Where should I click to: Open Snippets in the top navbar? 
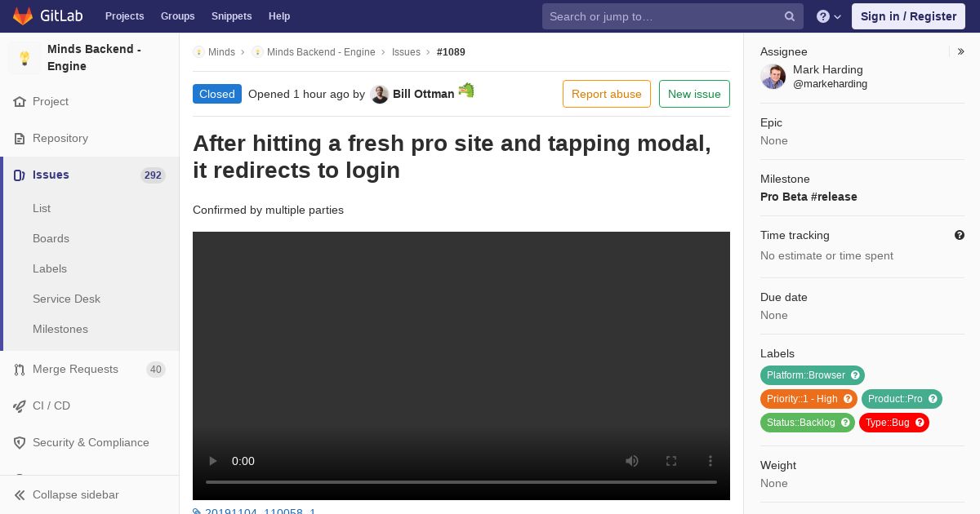pos(232,16)
